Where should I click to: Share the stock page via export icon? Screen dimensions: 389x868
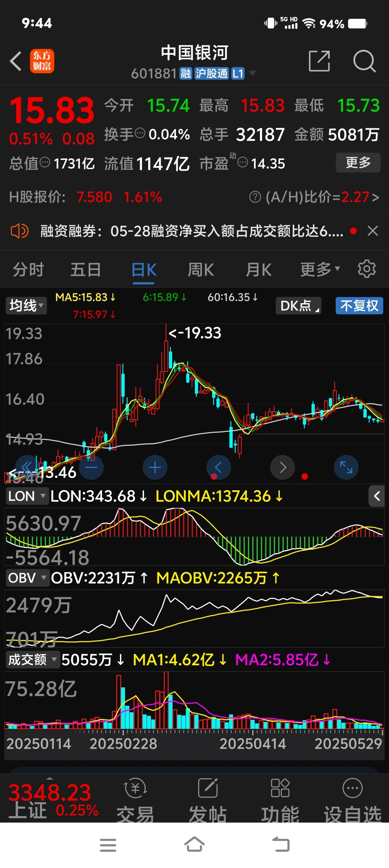(x=319, y=61)
